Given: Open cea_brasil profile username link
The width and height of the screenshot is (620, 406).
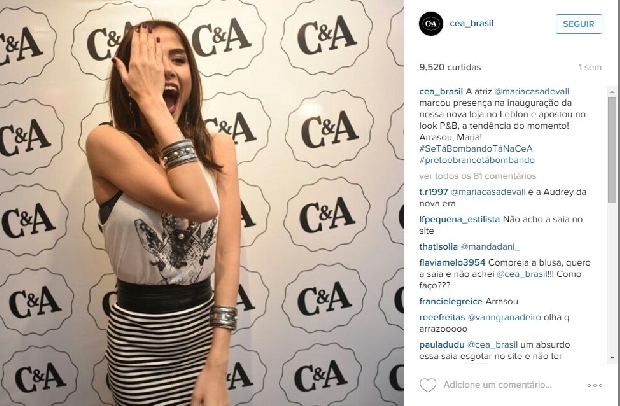Looking at the screenshot, I should (471, 23).
